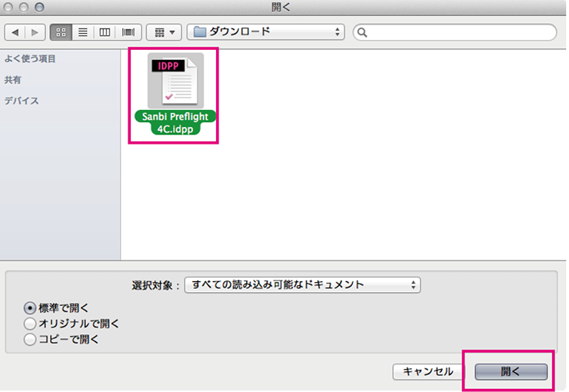Enable the コピーで開く radio option

[30, 339]
